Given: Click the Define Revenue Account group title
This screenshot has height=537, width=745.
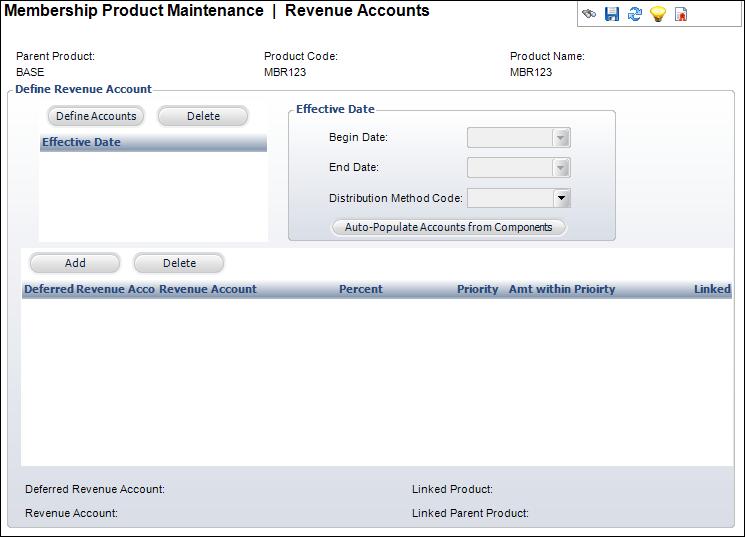Looking at the screenshot, I should pos(83,89).
